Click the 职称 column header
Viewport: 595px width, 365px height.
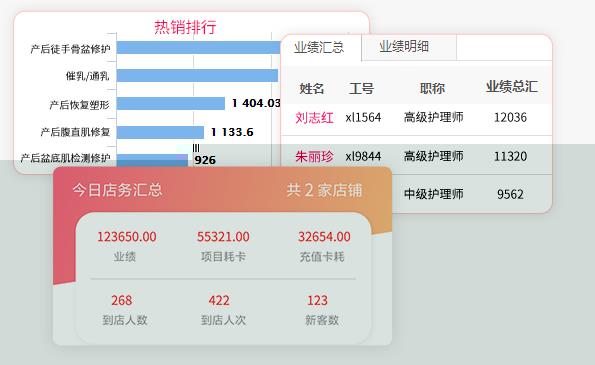[432, 88]
